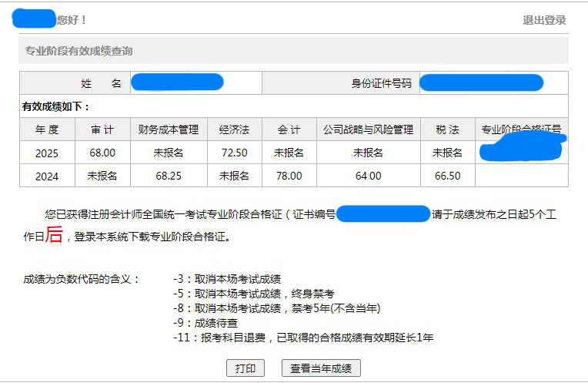
Task: Click the 退出登录 logout link
Action: click(544, 20)
